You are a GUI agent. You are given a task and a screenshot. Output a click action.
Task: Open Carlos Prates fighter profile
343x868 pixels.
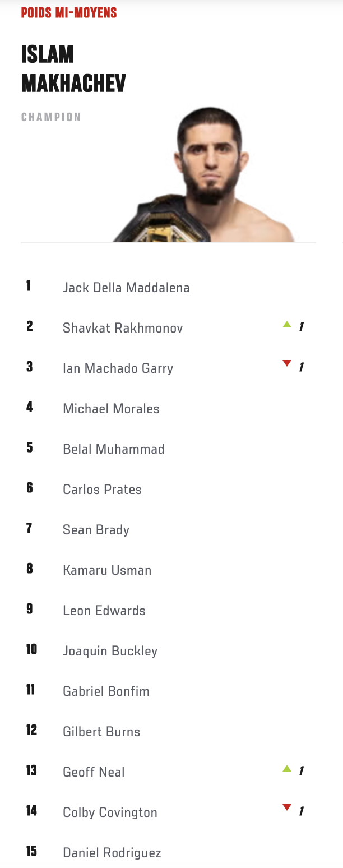point(102,490)
